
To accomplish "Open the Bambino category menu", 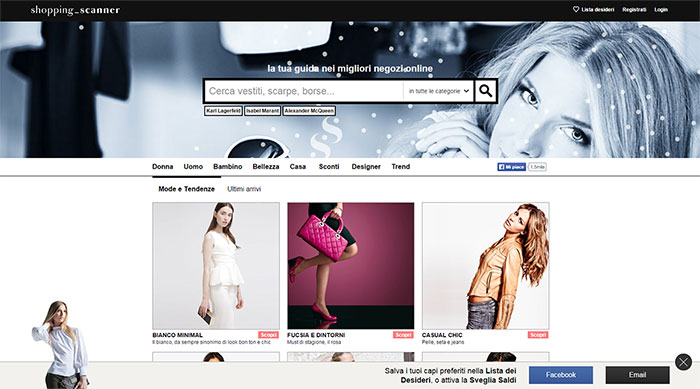I will [x=228, y=167].
